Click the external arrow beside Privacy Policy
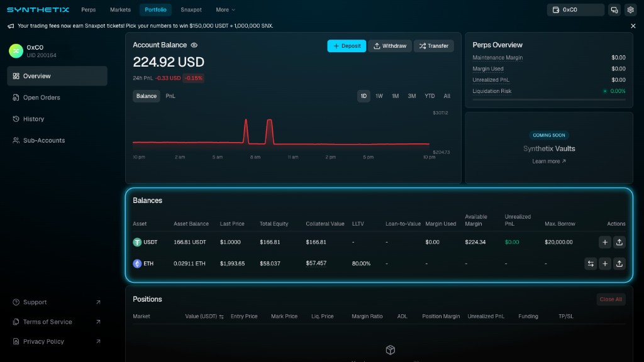Screen dimensions: 644x362 (98, 341)
